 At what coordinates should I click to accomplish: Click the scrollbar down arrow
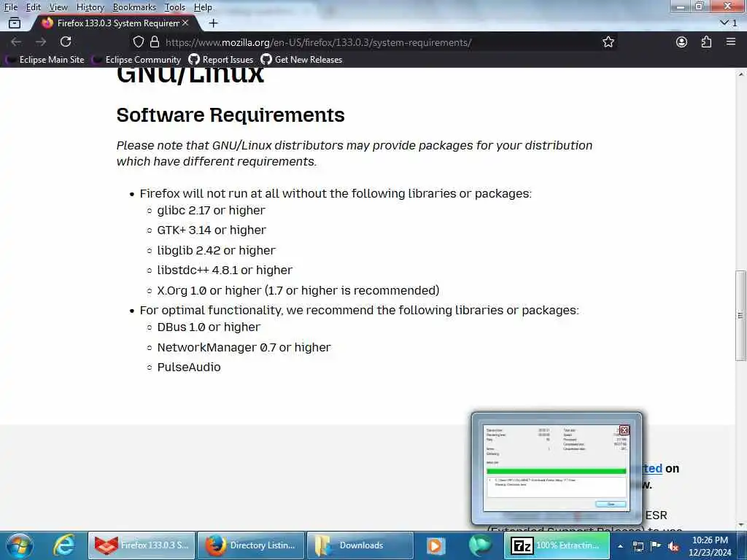741,525
